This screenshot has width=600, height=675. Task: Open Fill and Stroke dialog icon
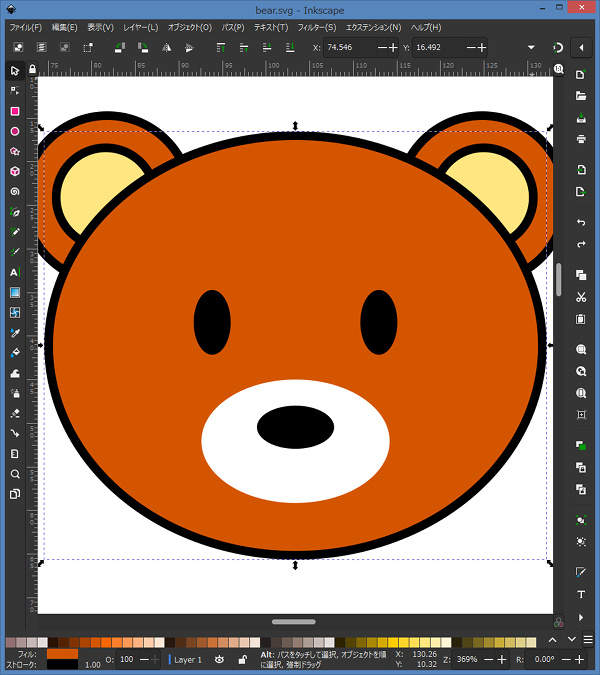[581, 572]
